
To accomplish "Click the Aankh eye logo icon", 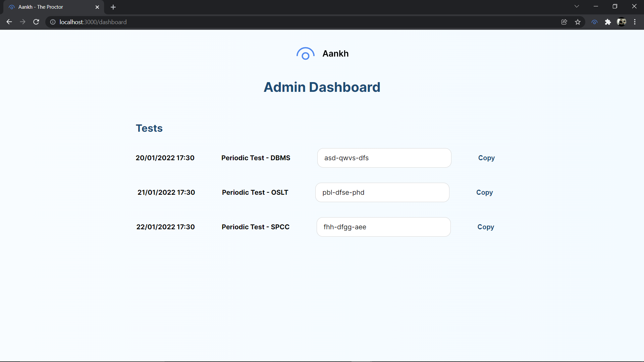I will tap(305, 54).
